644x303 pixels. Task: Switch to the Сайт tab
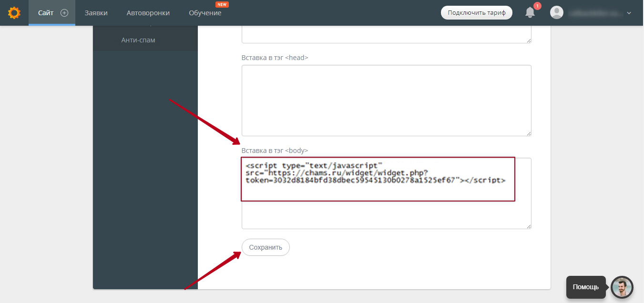point(46,13)
